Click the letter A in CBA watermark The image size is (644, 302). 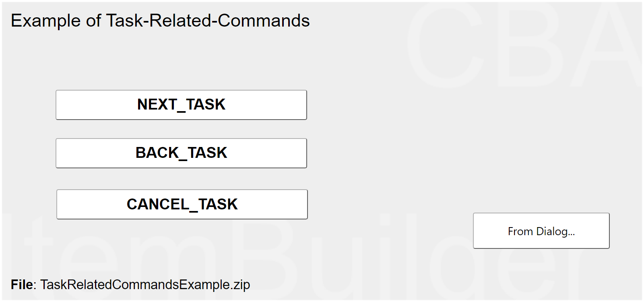coord(608,44)
